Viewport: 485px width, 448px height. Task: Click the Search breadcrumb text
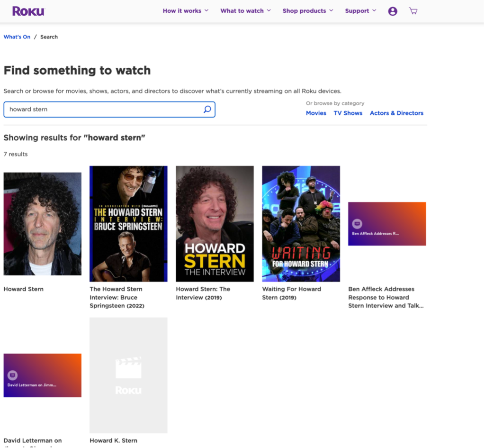[49, 37]
